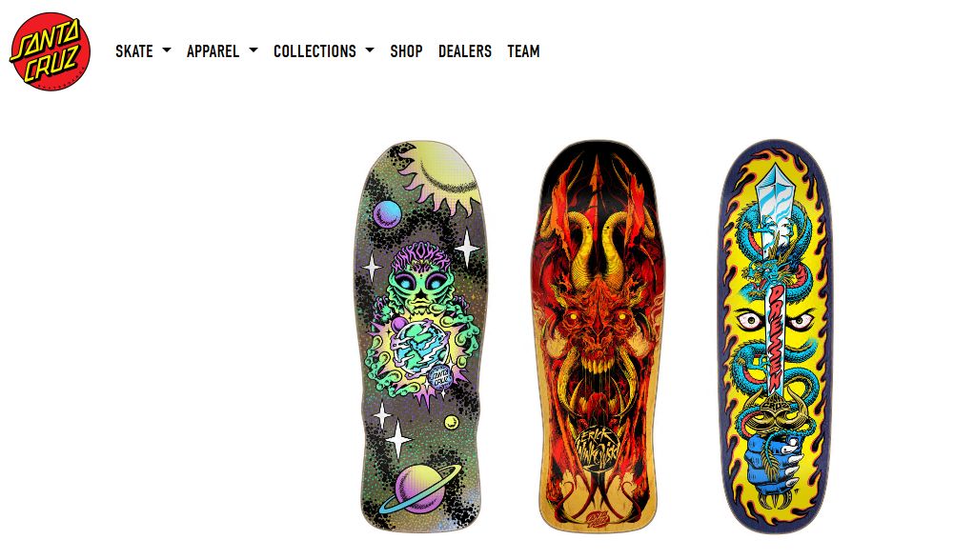Viewport: 954px width, 560px height.
Task: Open the COLLECTIONS menu
Action: pos(315,51)
